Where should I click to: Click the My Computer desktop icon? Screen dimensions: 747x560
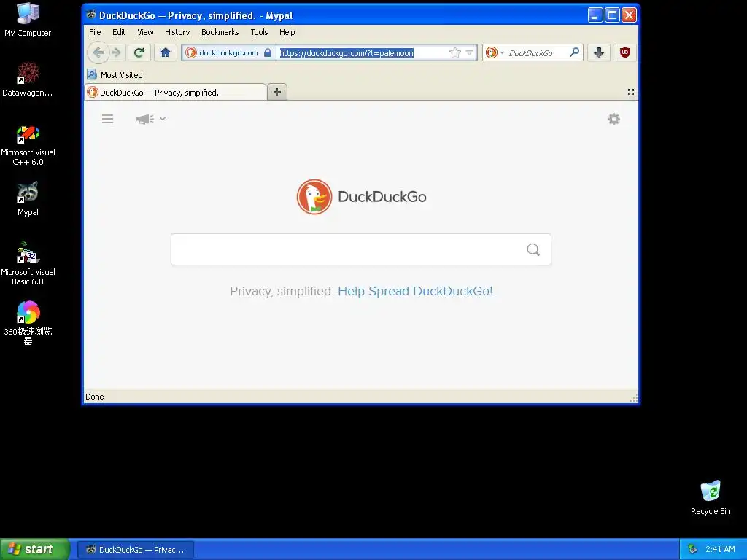coord(28,20)
